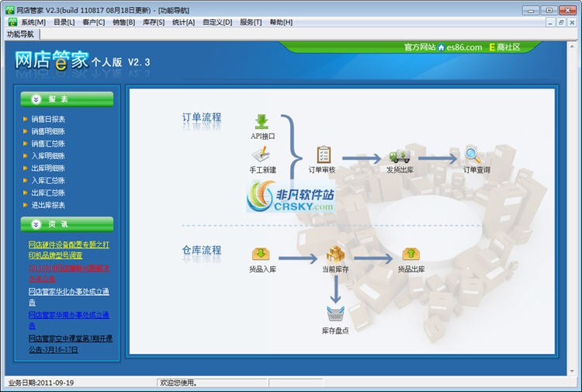
Task: Click the home icon beside es86.com
Action: pos(441,47)
